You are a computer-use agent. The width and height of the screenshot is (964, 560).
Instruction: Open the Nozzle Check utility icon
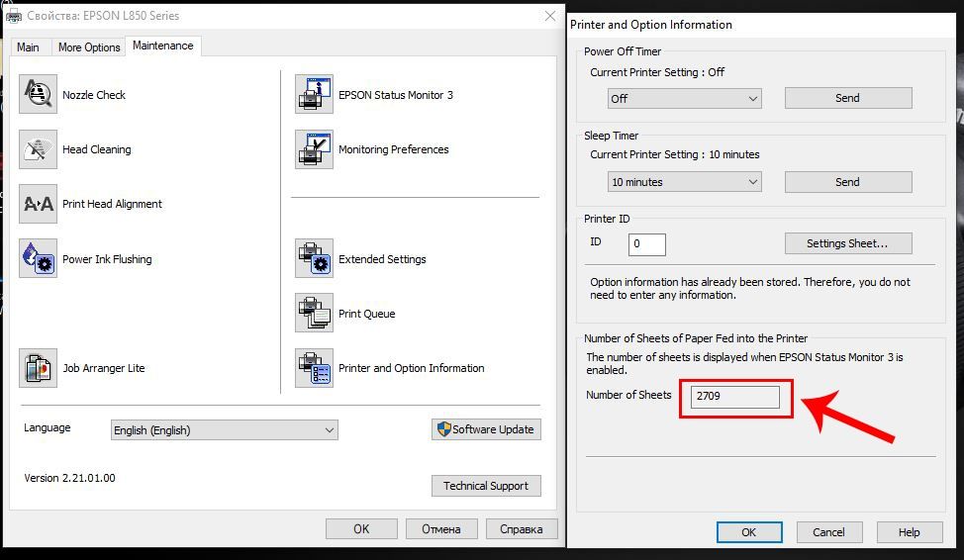point(39,94)
